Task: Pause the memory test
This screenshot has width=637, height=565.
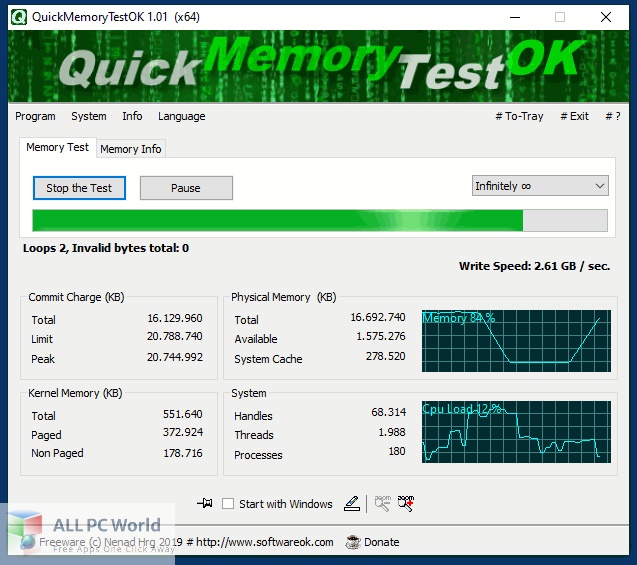Action: (x=186, y=188)
